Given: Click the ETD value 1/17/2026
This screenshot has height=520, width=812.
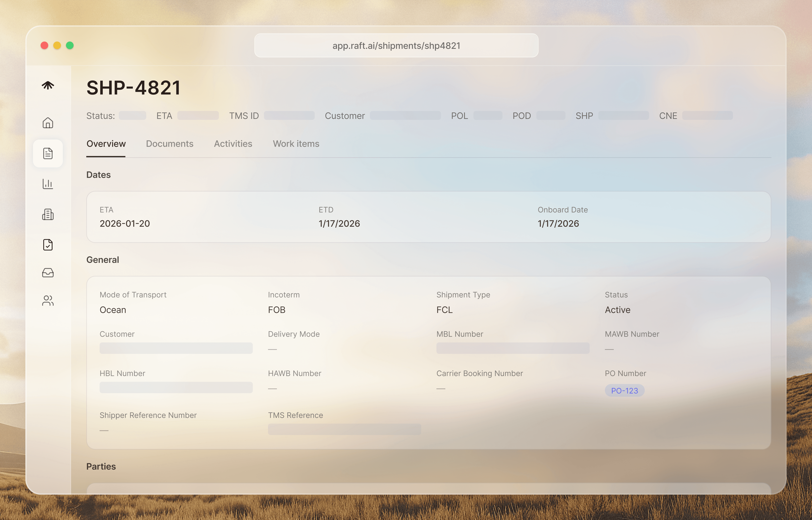Looking at the screenshot, I should point(339,224).
